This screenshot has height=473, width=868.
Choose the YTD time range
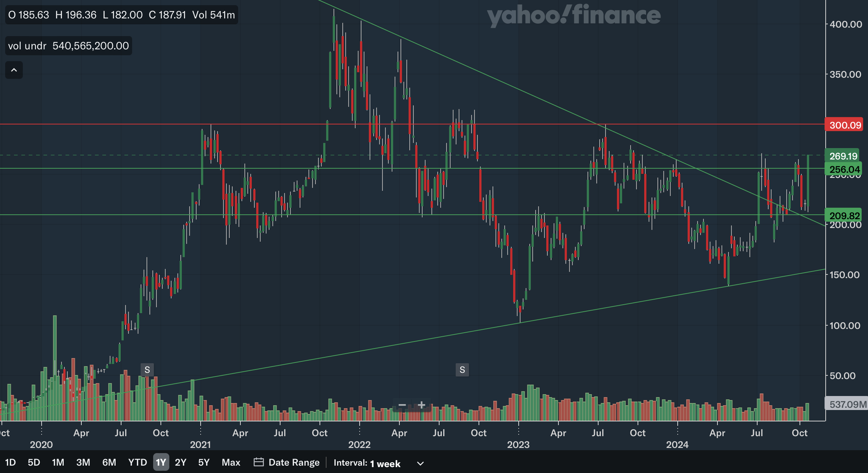click(137, 462)
